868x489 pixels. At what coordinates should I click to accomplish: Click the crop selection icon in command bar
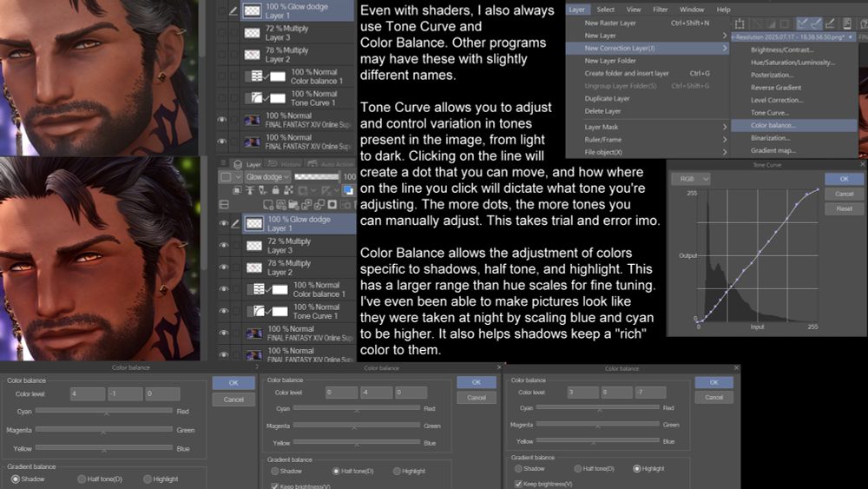pyautogui.click(x=740, y=23)
